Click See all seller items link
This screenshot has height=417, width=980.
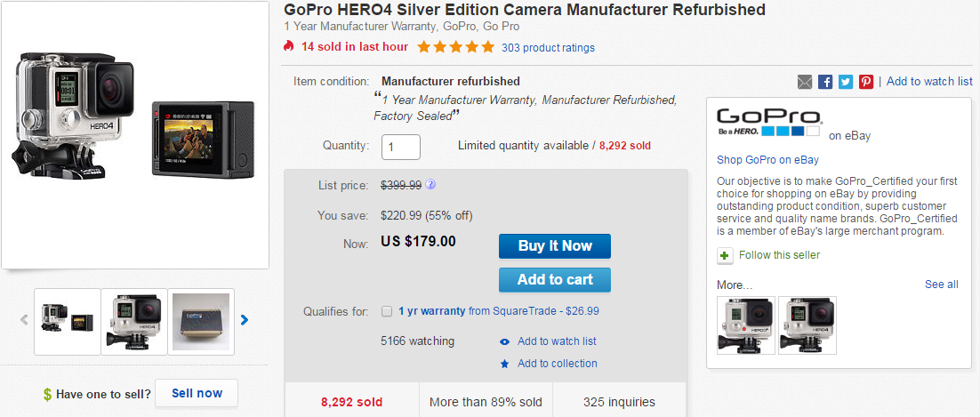coord(941,285)
